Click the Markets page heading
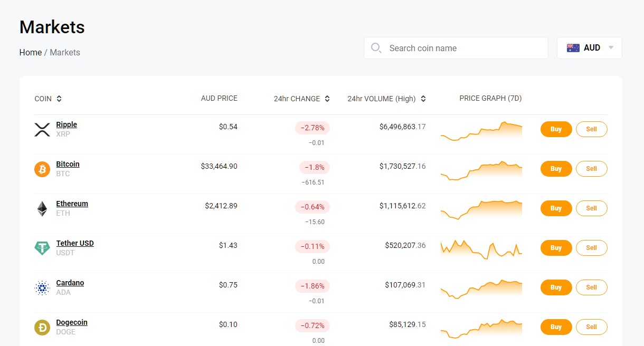644x346 pixels. [52, 27]
